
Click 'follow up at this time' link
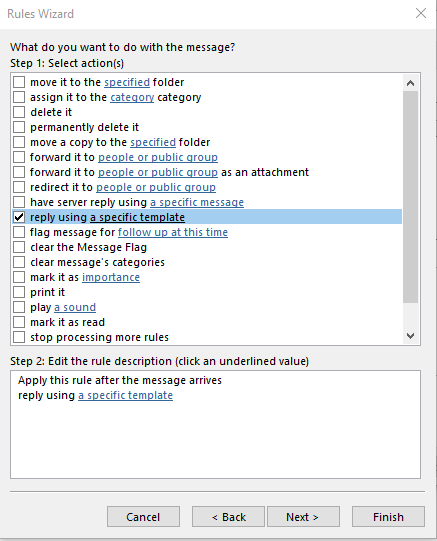tap(173, 232)
